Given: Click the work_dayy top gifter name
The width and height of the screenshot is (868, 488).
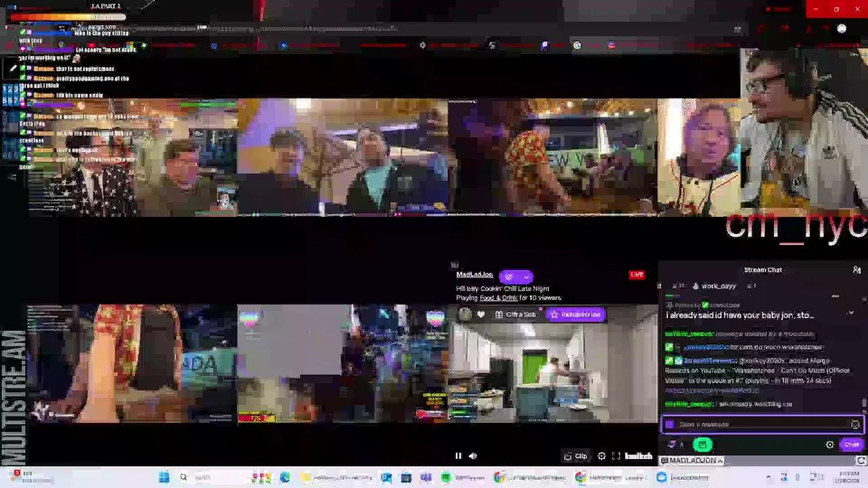Looking at the screenshot, I should tap(719, 286).
